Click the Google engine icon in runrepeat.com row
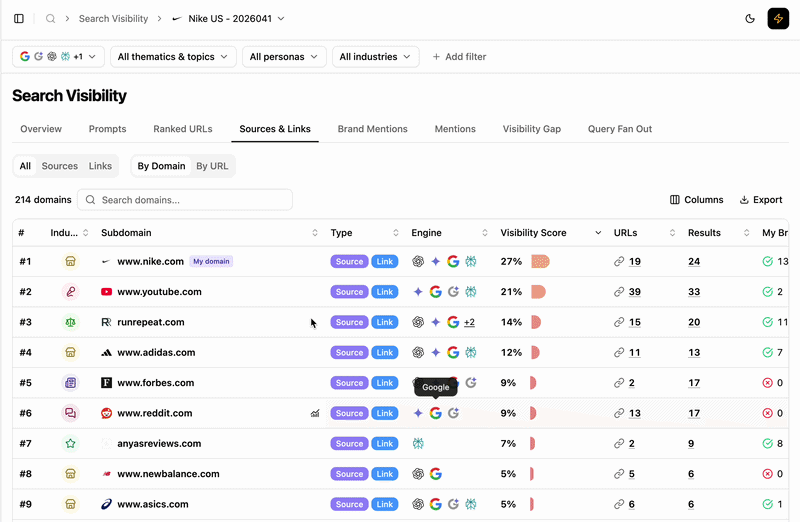The width and height of the screenshot is (800, 522). (453, 322)
